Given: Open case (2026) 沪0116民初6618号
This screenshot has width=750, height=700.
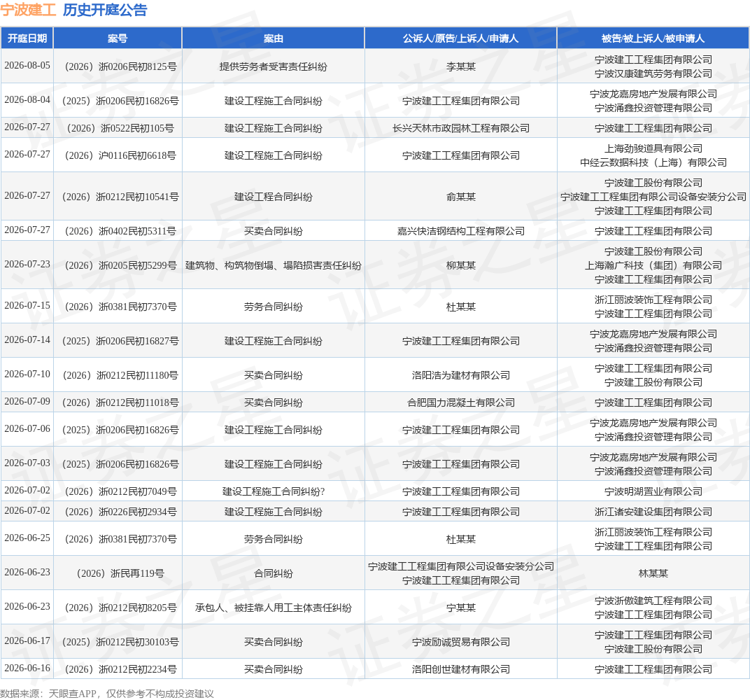Looking at the screenshot, I should point(120,155).
